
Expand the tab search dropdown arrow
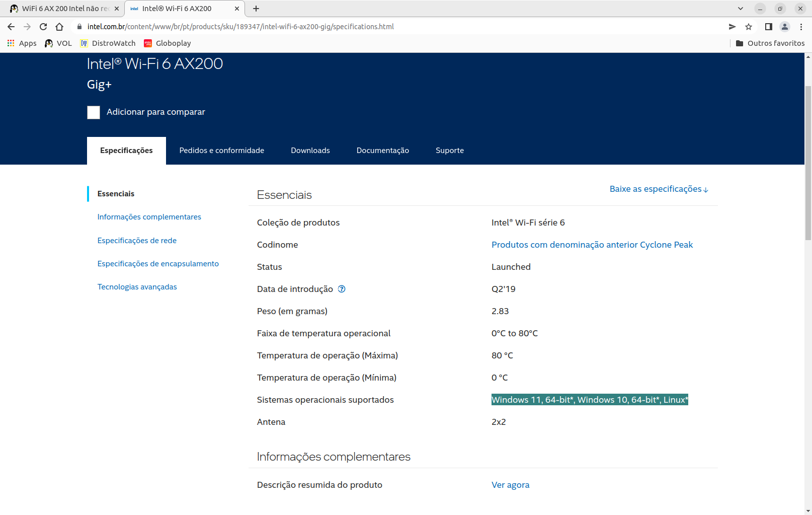coord(740,9)
